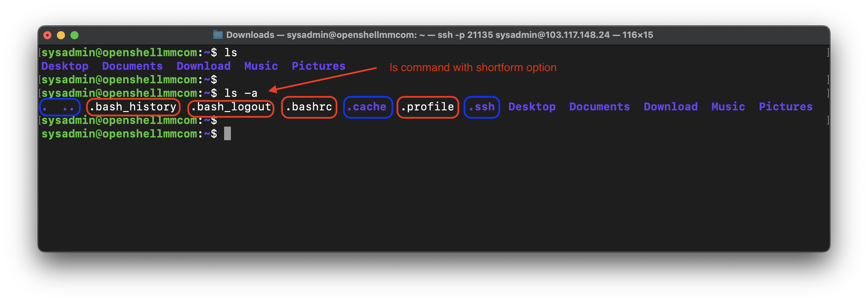The width and height of the screenshot is (868, 302).
Task: Select the .cache directory name
Action: coord(367,107)
